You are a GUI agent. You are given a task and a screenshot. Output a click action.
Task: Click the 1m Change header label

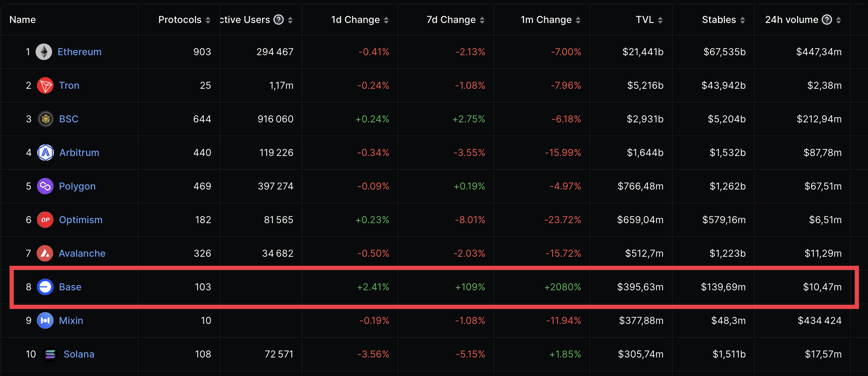[x=546, y=20]
